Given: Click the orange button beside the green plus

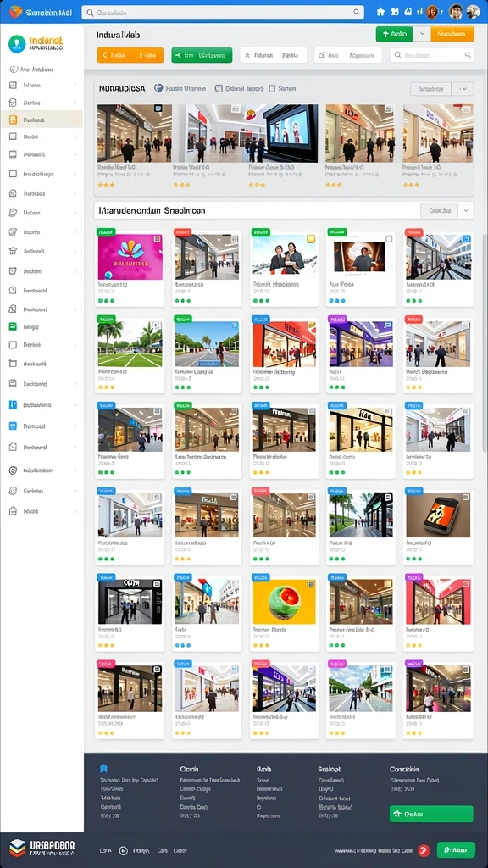Looking at the screenshot, I should coord(452,34).
